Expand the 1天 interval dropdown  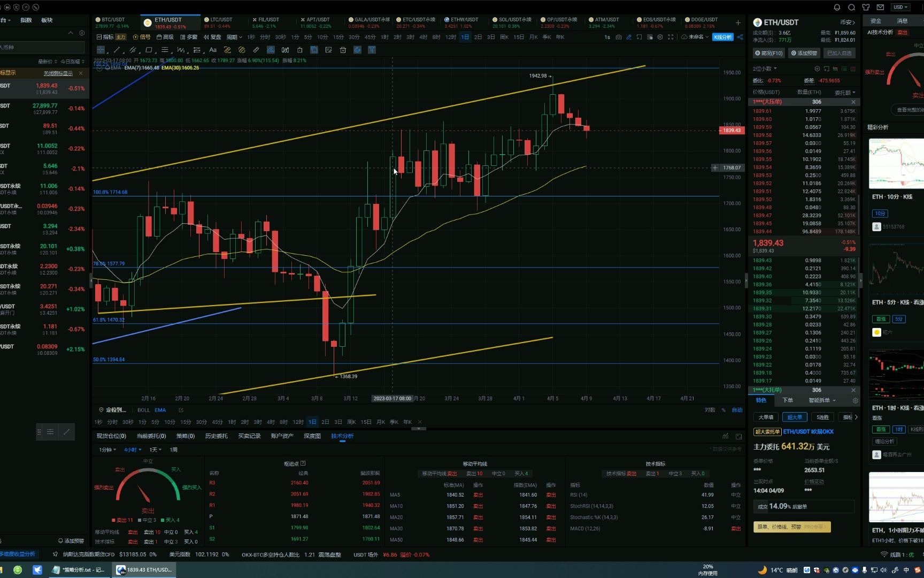[155, 450]
